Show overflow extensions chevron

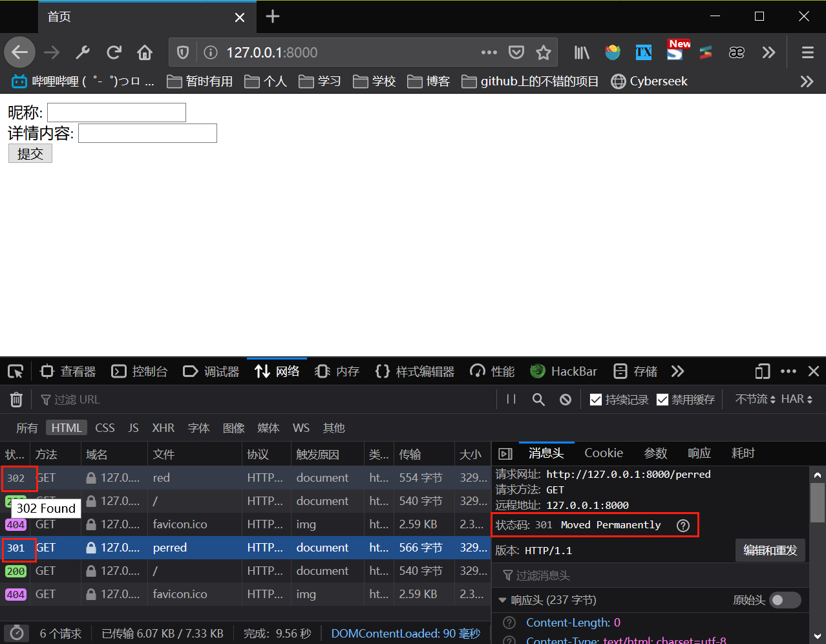coord(768,52)
